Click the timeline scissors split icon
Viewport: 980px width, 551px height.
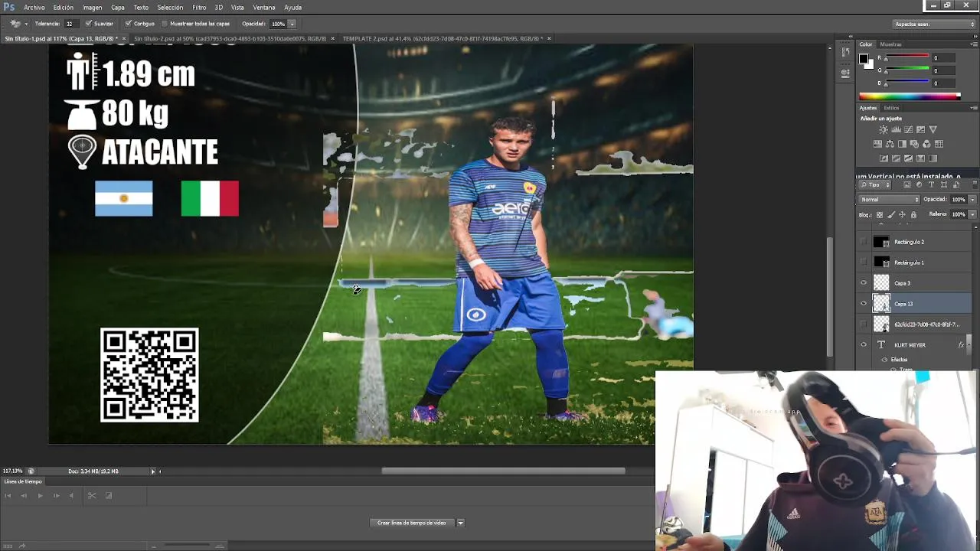(x=92, y=495)
